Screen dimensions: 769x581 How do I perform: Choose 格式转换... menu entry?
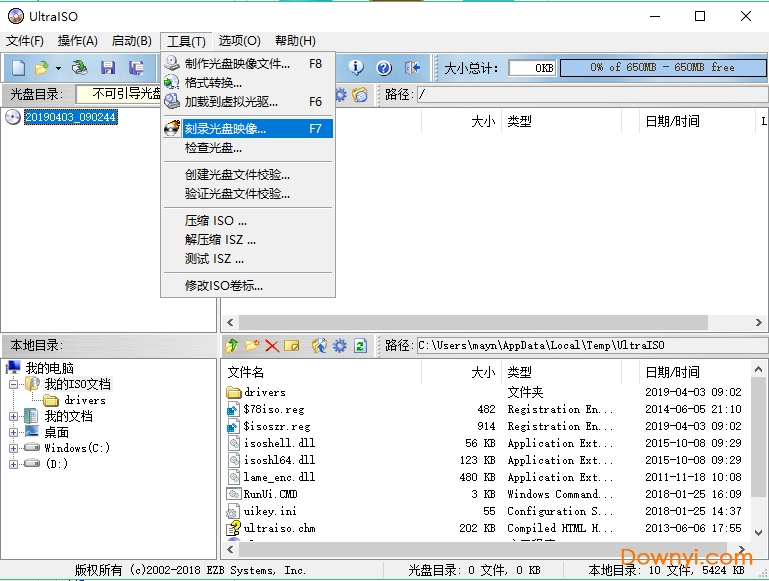[248, 82]
